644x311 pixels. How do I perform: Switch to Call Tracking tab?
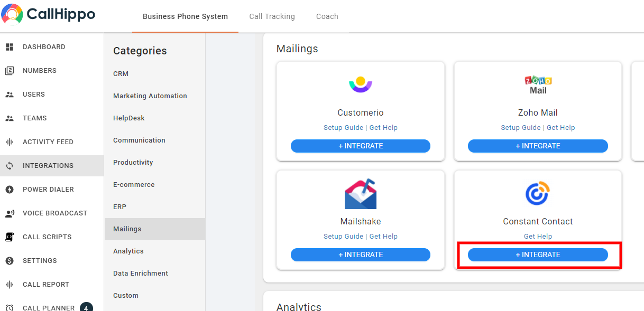coord(272,16)
